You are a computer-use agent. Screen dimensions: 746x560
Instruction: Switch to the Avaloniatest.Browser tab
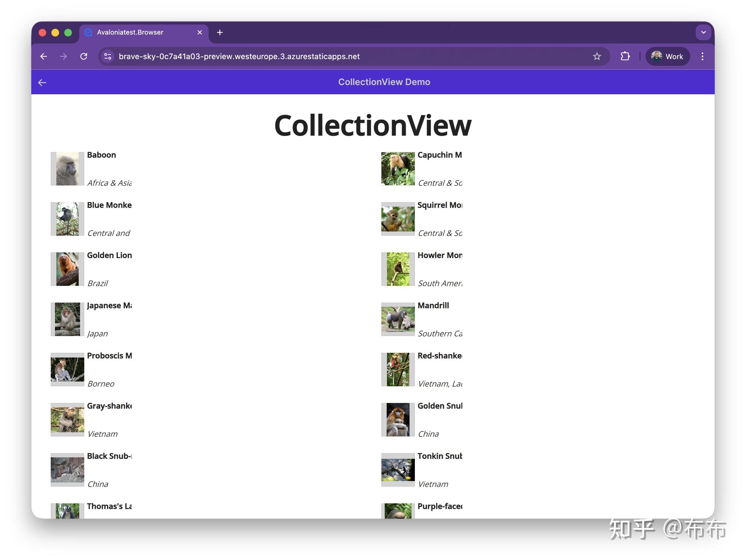pyautogui.click(x=130, y=32)
